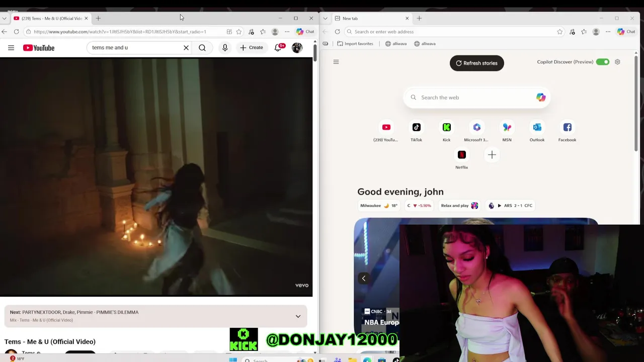
Task: Click the video title Tems - Me & U
Action: tap(50, 341)
